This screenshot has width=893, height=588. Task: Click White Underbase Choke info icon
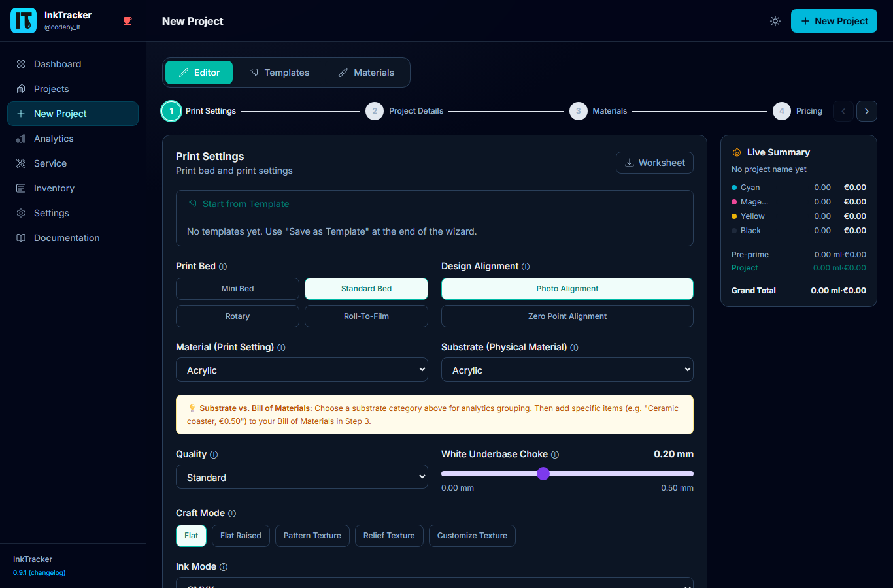tap(555, 455)
